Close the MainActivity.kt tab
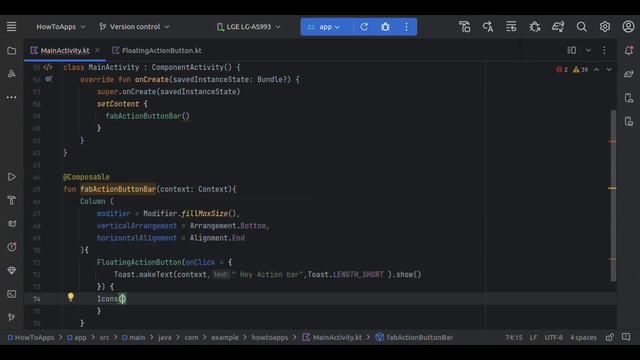The image size is (640, 360). coord(98,50)
